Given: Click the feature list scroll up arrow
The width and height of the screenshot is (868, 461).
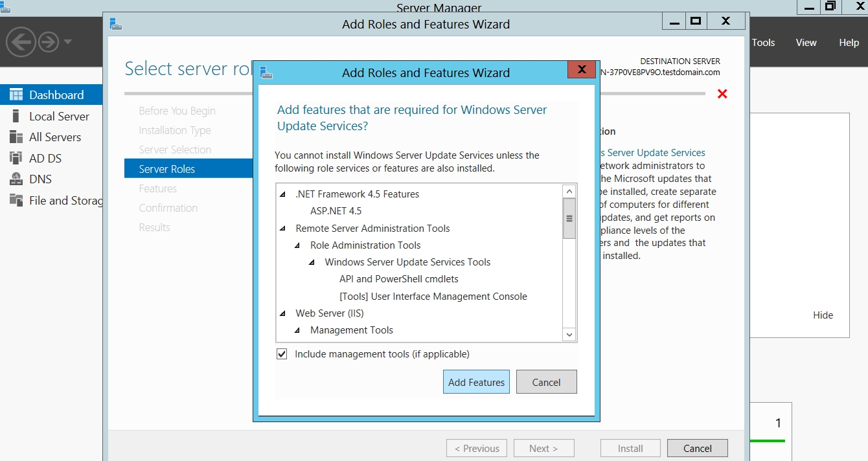Looking at the screenshot, I should (569, 191).
